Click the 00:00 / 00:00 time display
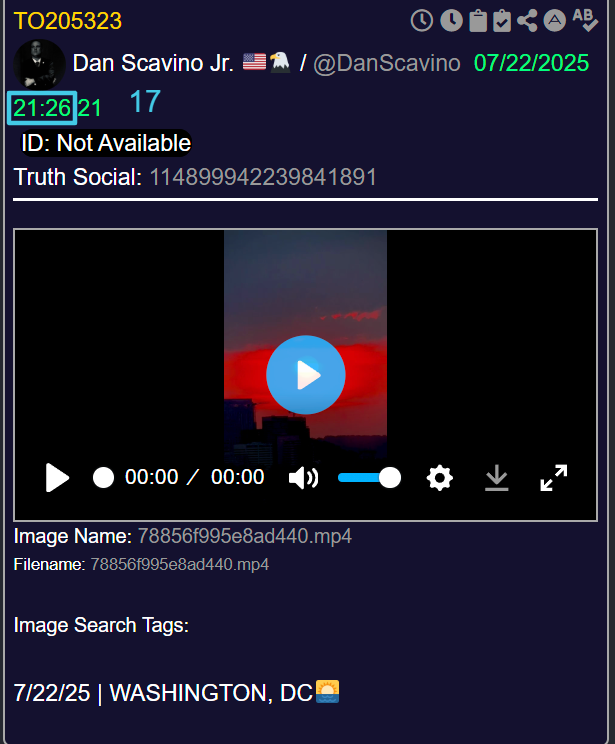 tap(194, 477)
